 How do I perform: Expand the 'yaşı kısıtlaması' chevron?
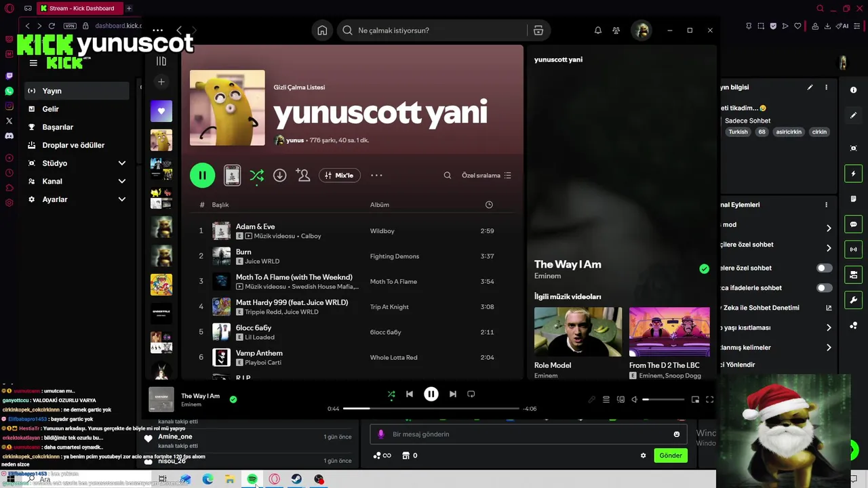pos(829,328)
